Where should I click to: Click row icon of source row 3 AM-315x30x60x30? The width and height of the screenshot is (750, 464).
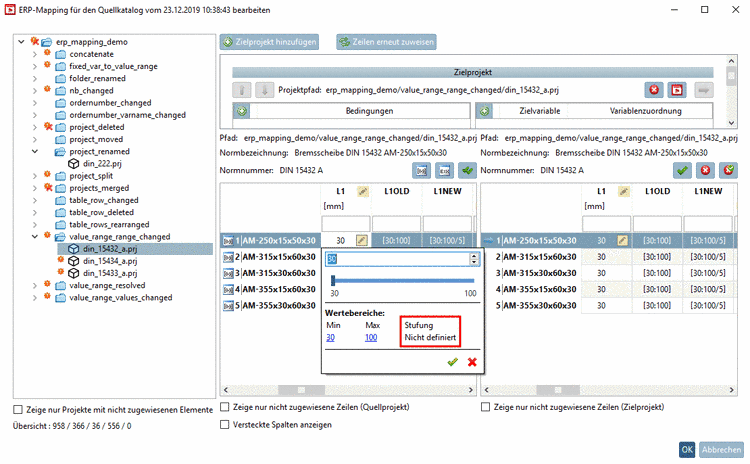point(229,274)
